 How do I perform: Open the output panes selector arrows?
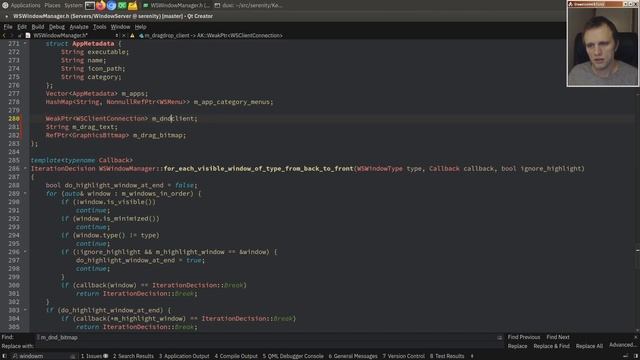[472, 356]
